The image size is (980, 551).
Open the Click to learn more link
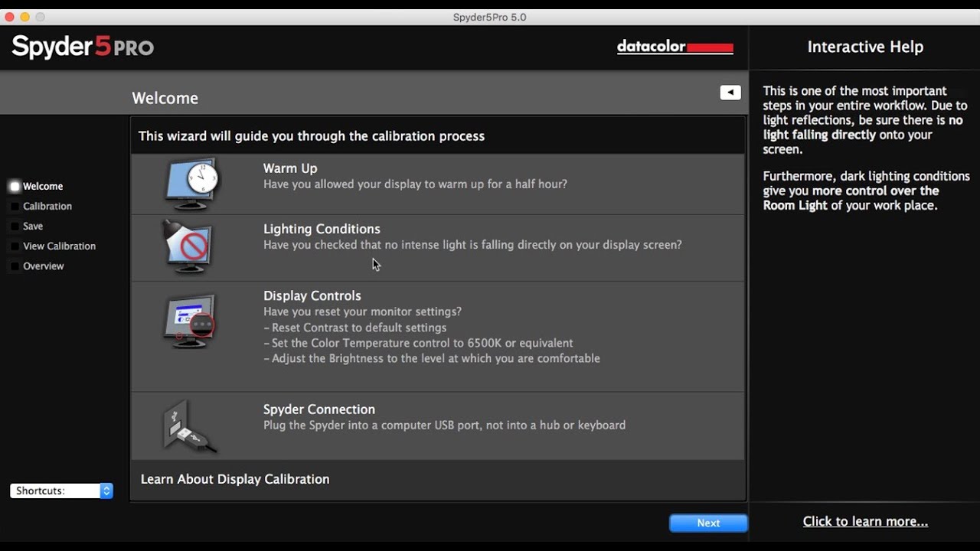865,521
